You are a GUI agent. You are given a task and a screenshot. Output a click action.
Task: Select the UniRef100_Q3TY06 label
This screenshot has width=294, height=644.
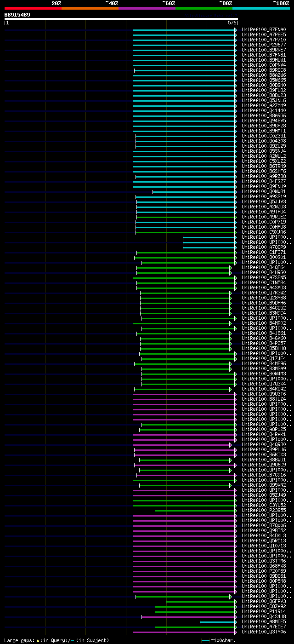(x=264, y=632)
